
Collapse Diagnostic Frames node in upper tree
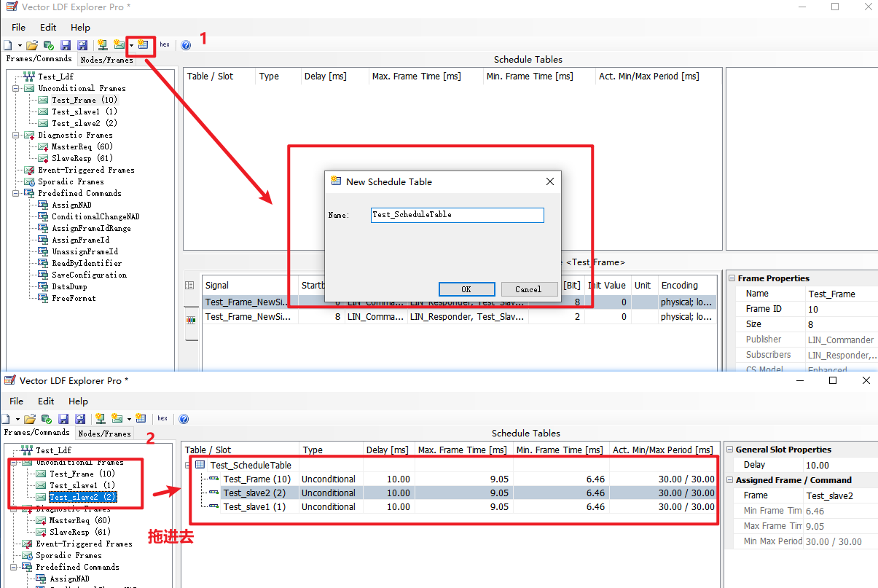pyautogui.click(x=16, y=135)
